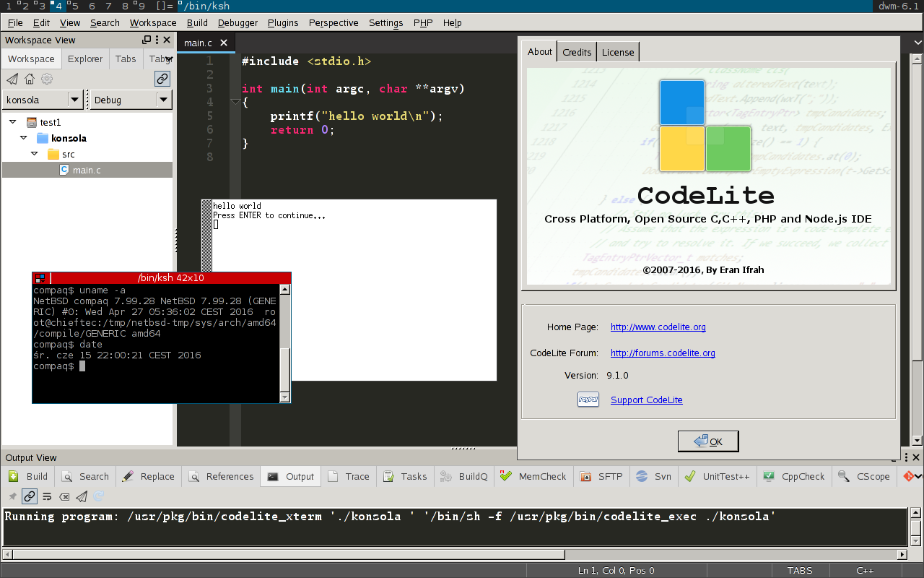Open the Build menu
924x578 pixels.
point(197,22)
